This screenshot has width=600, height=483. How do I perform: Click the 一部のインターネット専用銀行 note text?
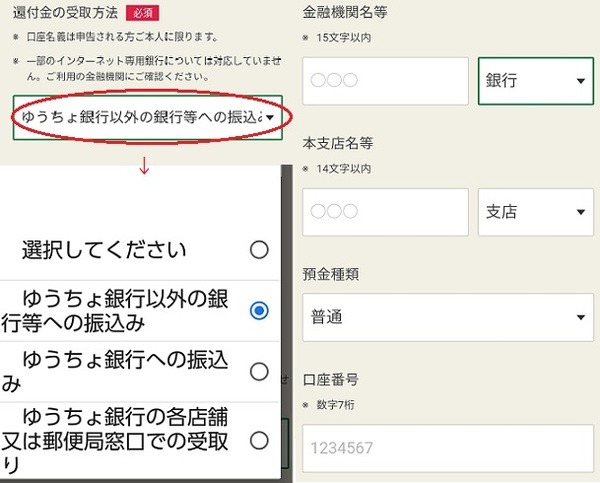click(x=154, y=68)
